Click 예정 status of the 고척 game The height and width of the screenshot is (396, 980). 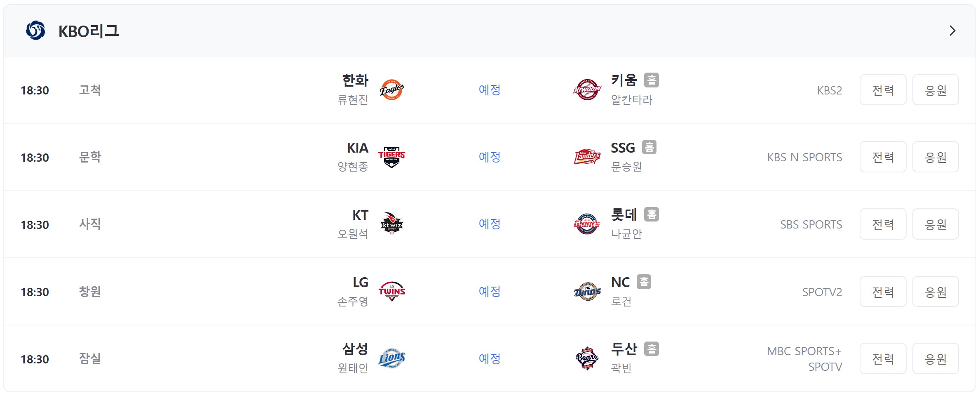point(490,90)
